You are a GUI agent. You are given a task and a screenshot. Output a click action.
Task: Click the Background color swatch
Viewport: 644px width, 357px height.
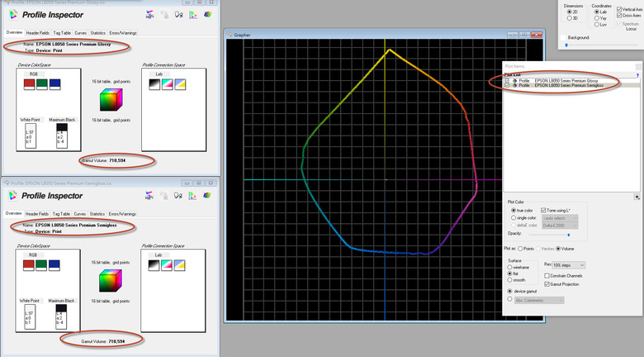click(x=563, y=37)
